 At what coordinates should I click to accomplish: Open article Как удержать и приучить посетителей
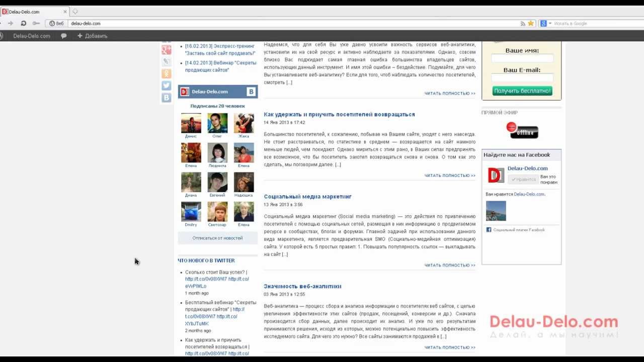[x=339, y=115]
